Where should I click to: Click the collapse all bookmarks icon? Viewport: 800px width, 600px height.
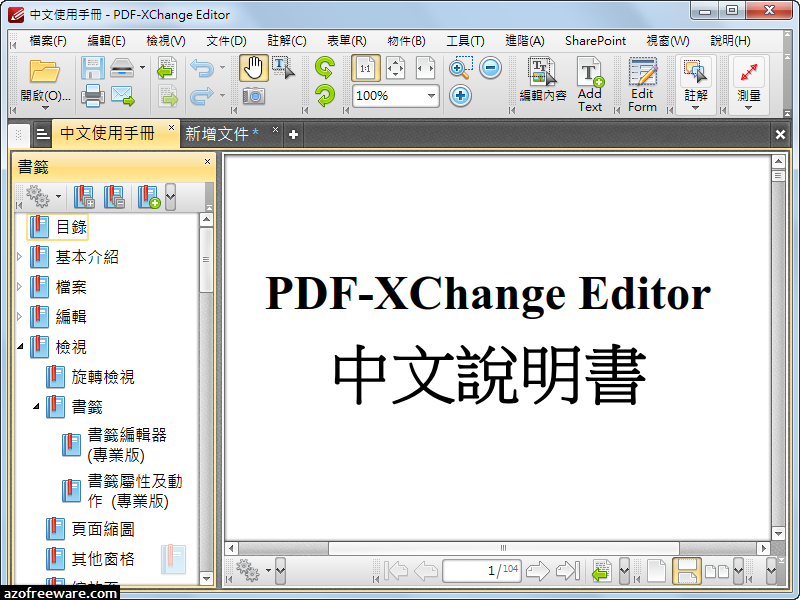point(114,196)
